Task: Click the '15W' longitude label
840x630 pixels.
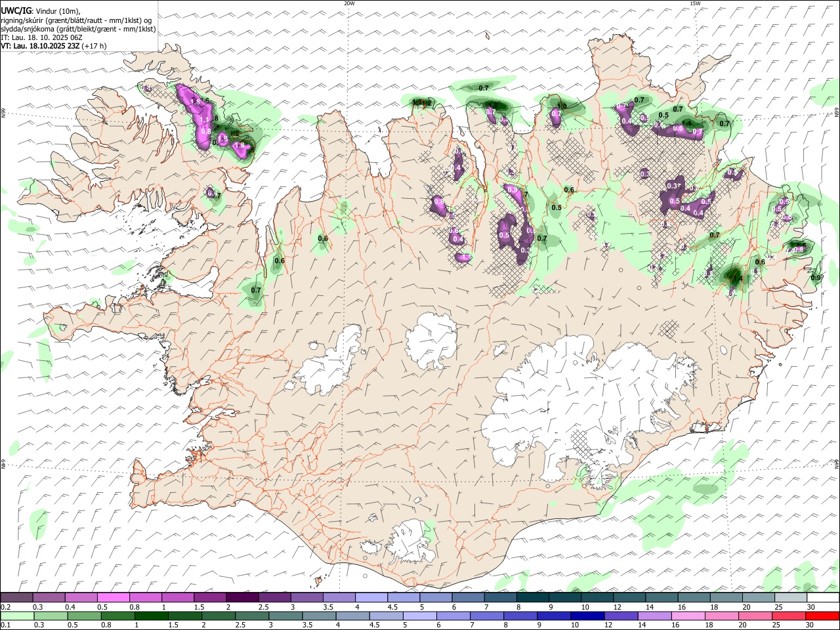Action: click(695, 3)
